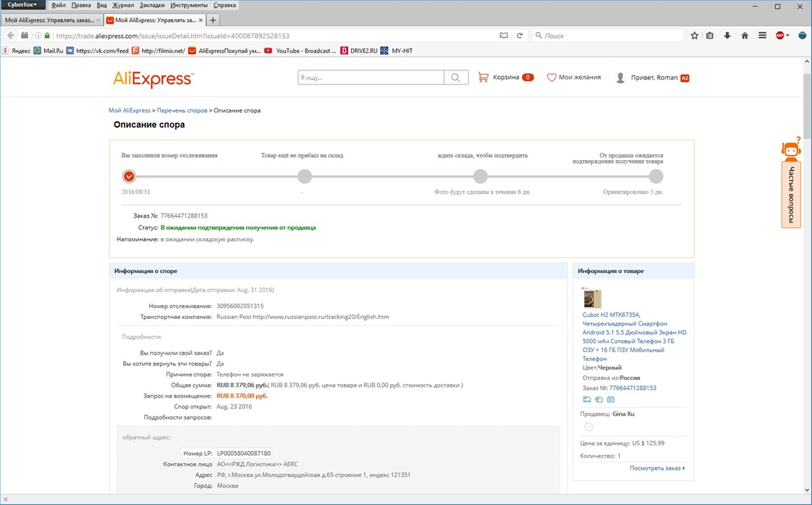Click the unit price US $ 125.99

[648, 443]
